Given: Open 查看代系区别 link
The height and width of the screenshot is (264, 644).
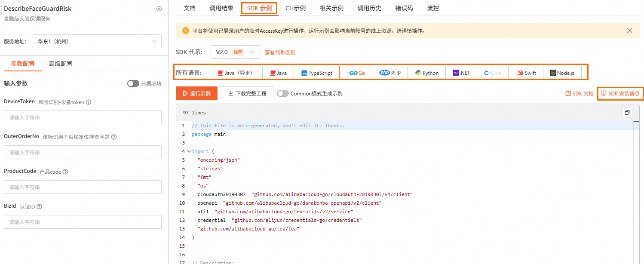Looking at the screenshot, I should click(x=280, y=52).
